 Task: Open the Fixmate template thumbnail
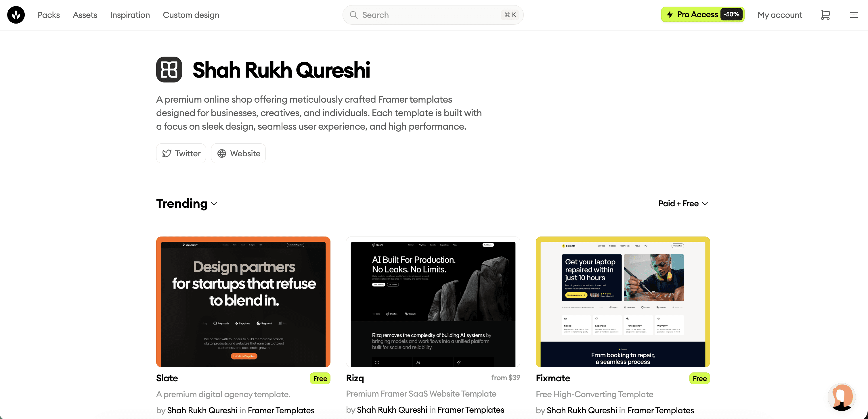(623, 302)
